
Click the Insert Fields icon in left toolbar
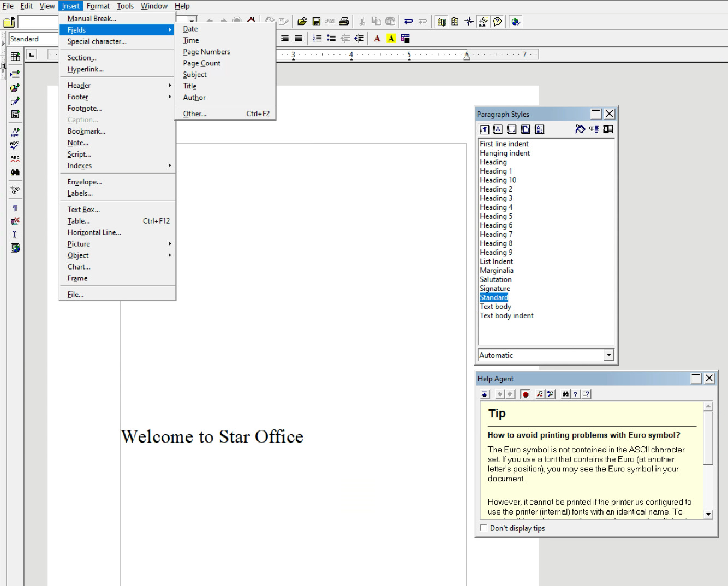click(15, 74)
